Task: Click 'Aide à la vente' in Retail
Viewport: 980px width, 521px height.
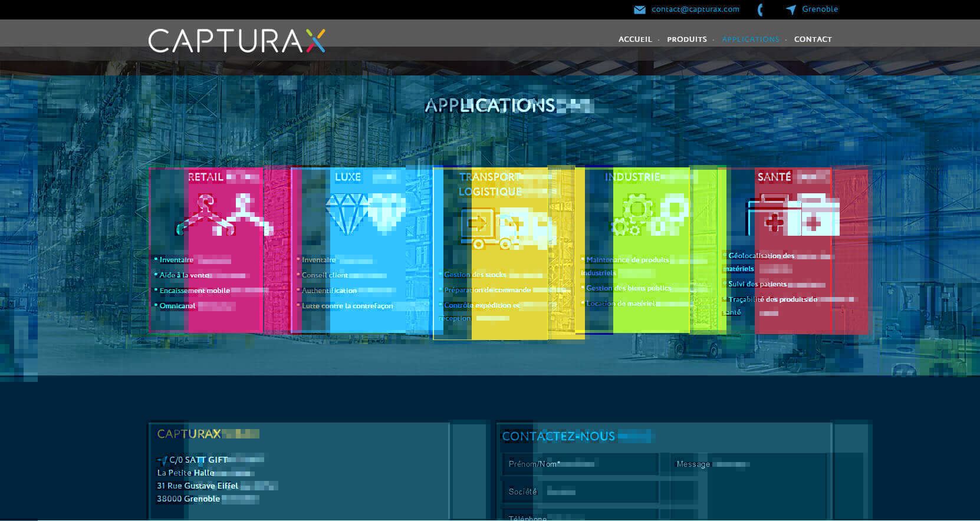Action: [185, 275]
